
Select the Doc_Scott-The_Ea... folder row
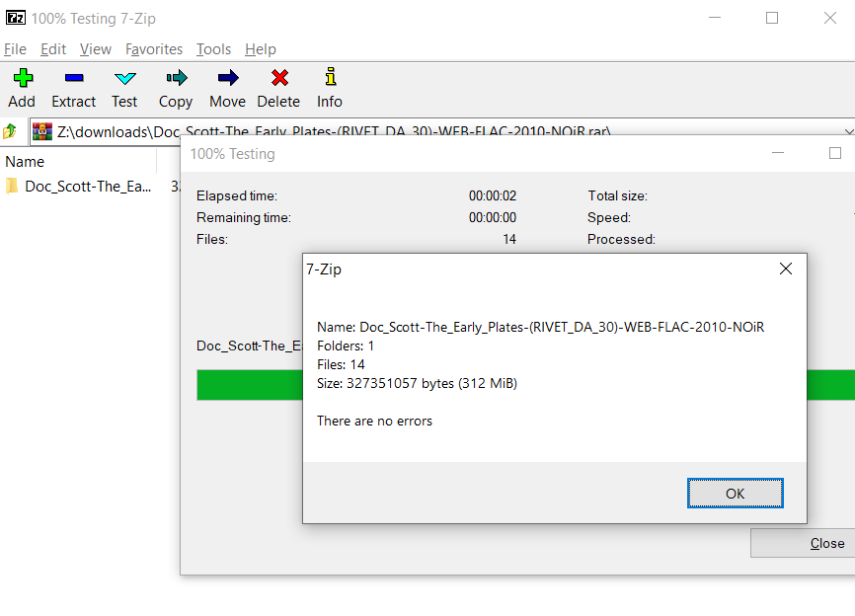click(90, 187)
